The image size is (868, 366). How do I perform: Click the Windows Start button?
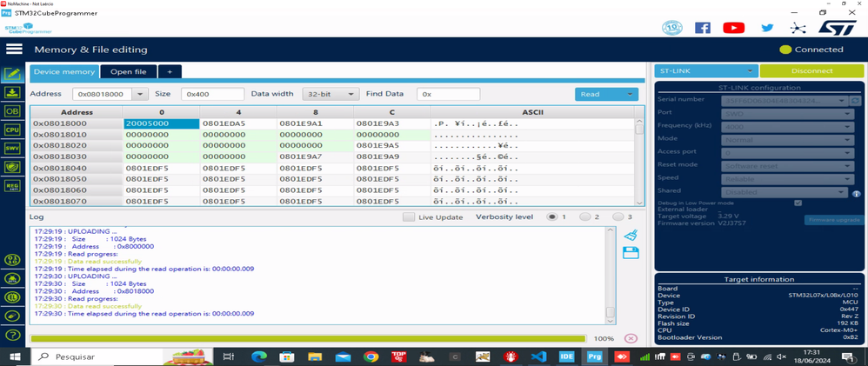coord(13,356)
